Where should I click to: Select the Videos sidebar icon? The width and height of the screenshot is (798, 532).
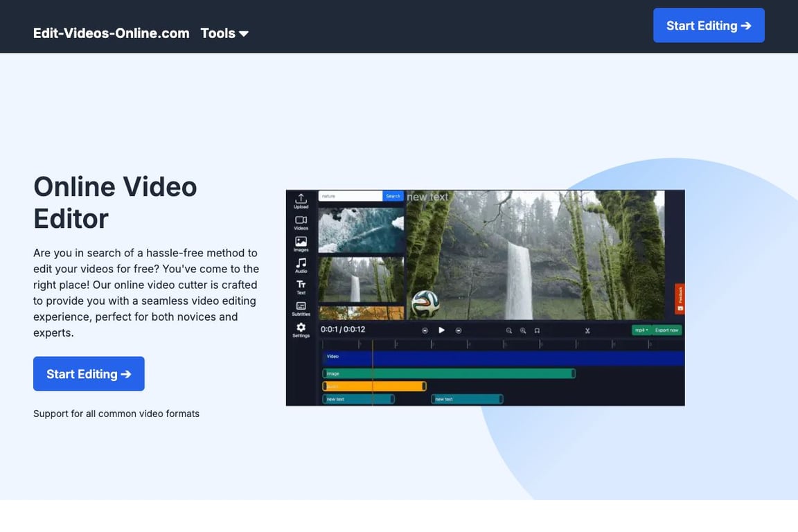(301, 223)
